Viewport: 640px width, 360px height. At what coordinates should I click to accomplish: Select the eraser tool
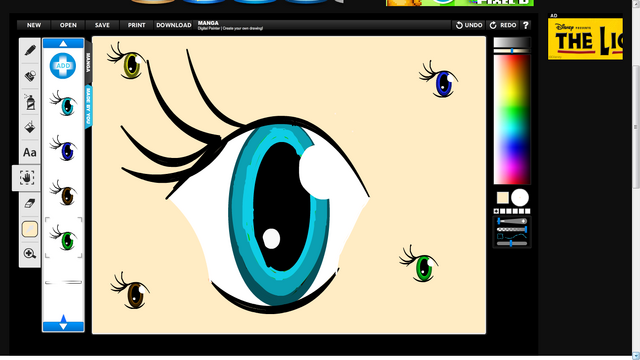pos(30,203)
